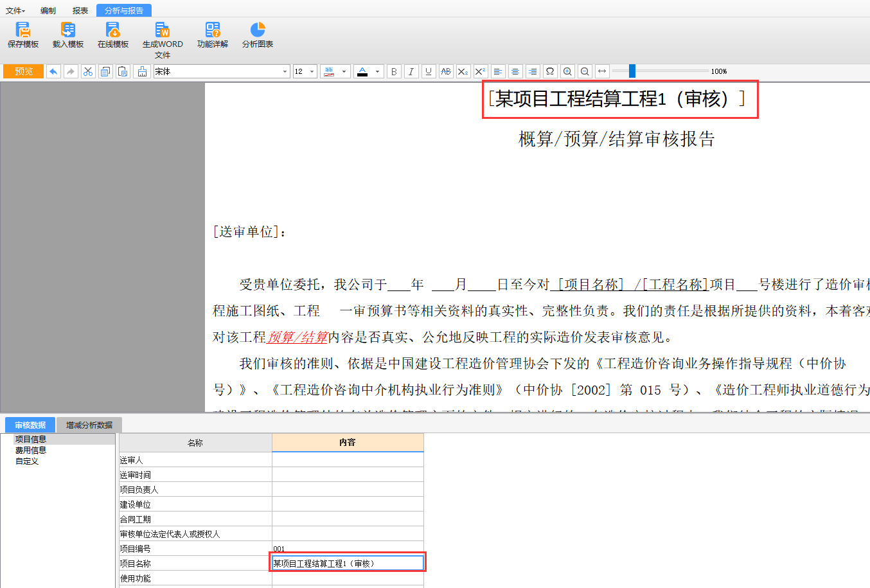This screenshot has width=870, height=588.
Task: Select 费用信息 in the left list
Action: coord(31,450)
